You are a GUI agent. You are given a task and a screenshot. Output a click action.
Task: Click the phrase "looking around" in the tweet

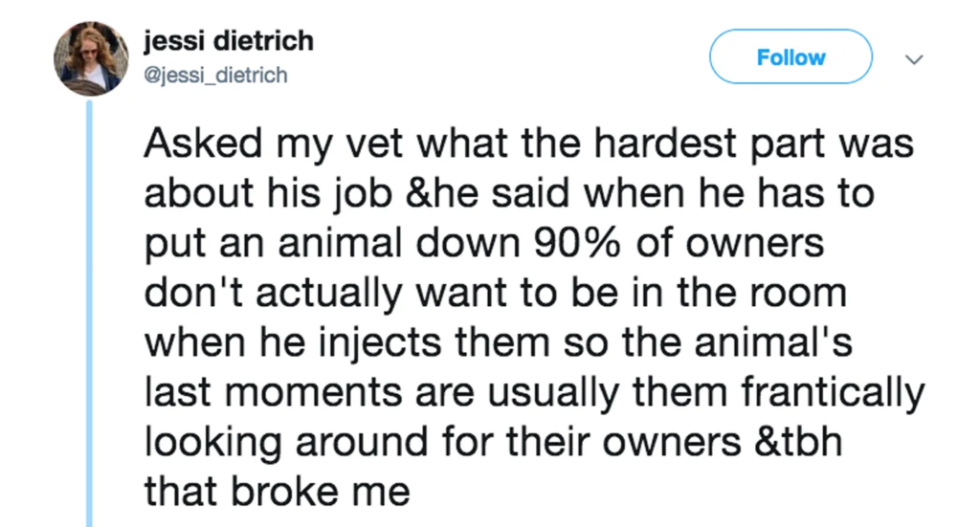(x=286, y=443)
